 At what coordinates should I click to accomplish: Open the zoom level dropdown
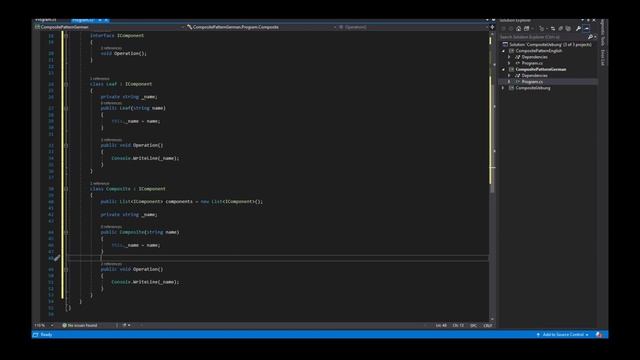pos(52,325)
